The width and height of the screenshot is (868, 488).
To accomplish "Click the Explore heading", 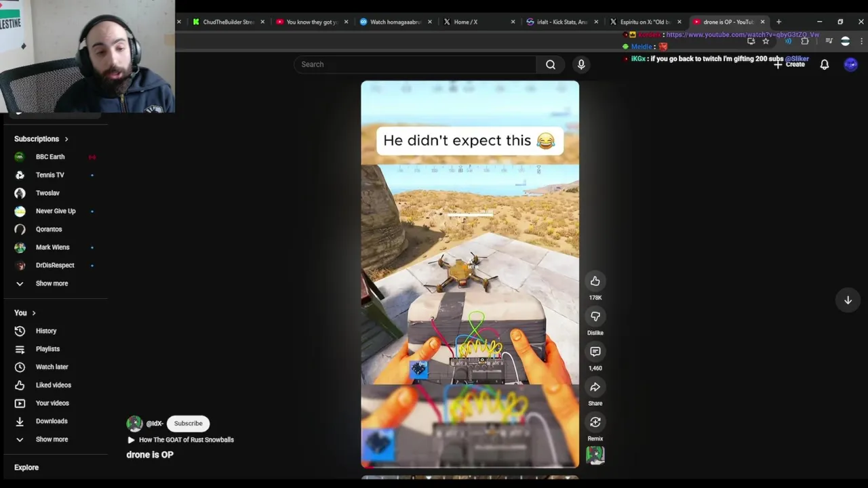I will pyautogui.click(x=26, y=468).
